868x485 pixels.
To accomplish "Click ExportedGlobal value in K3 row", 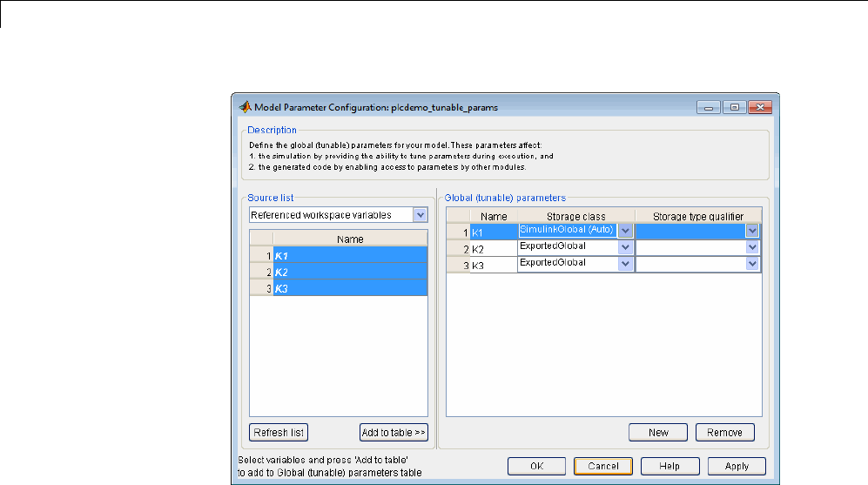I will click(x=553, y=262).
